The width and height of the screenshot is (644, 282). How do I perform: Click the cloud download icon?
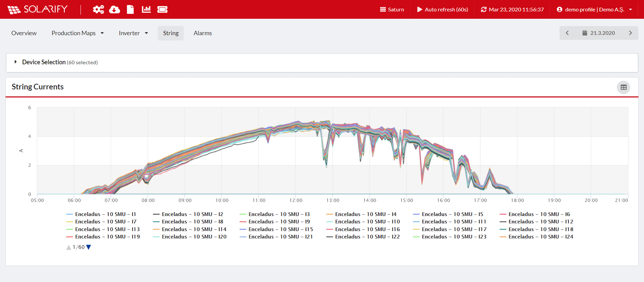(115, 9)
